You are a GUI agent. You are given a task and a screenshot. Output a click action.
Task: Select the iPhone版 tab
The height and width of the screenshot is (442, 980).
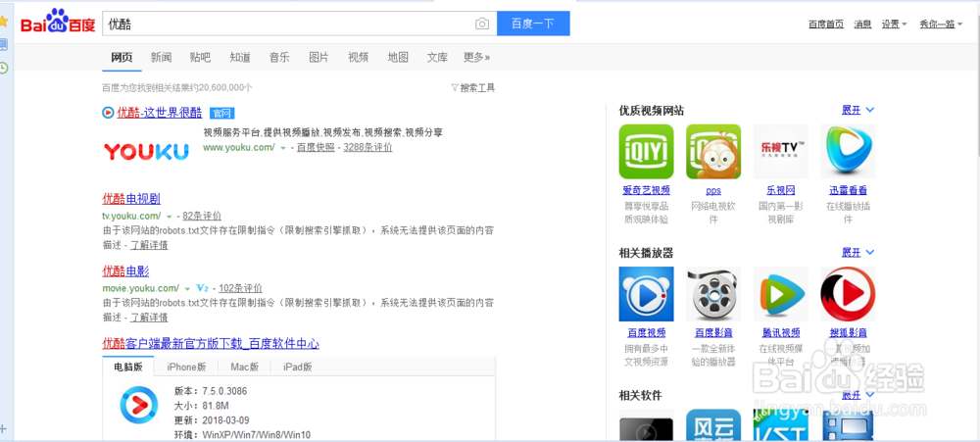coord(186,367)
